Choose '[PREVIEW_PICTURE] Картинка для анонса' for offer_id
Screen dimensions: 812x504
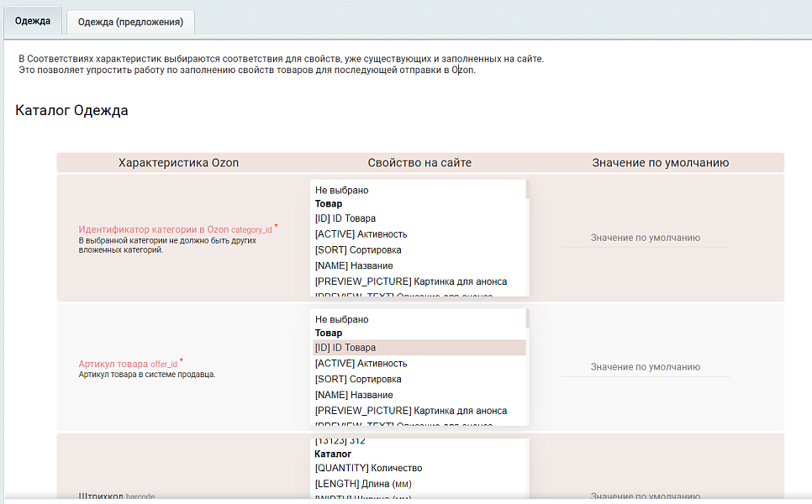click(x=411, y=411)
